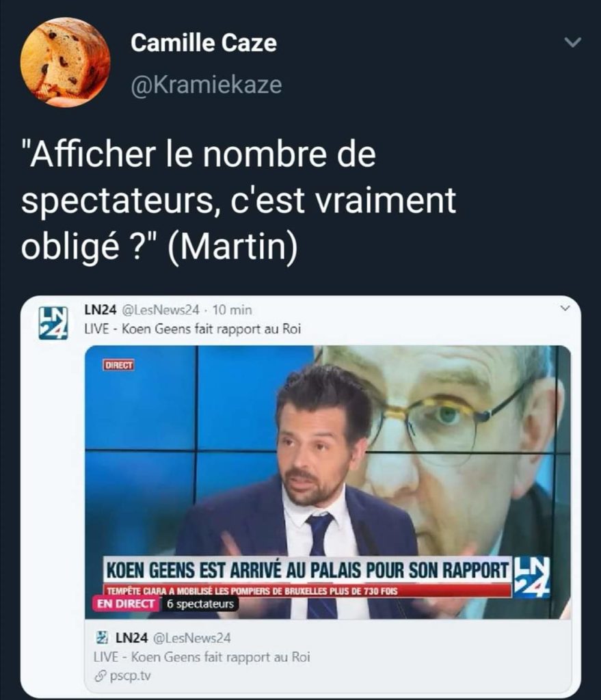Screen dimensions: 601x700
Task: Click the LN24 name in the quoted tweet header
Action: 101,310
